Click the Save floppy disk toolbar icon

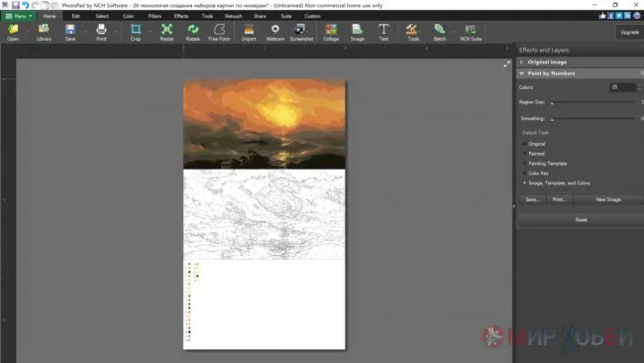click(70, 32)
